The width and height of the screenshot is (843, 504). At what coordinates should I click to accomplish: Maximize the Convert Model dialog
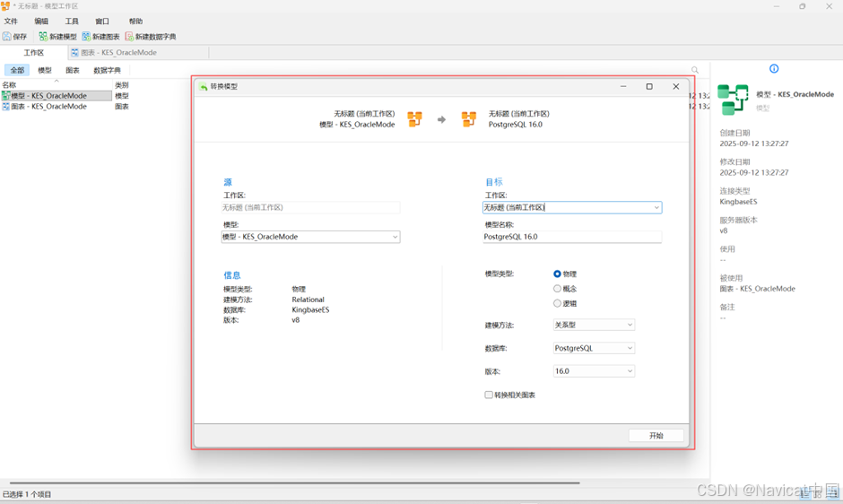coord(649,87)
